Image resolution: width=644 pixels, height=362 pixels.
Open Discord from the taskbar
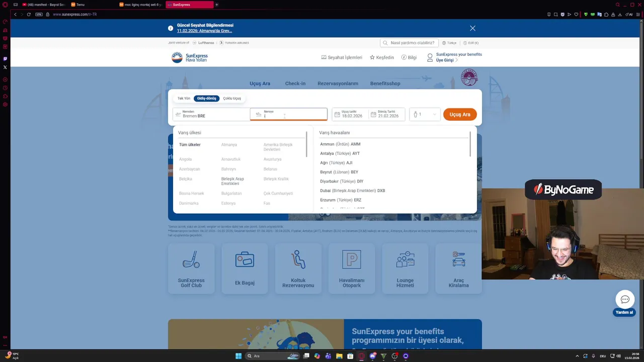tap(372, 356)
